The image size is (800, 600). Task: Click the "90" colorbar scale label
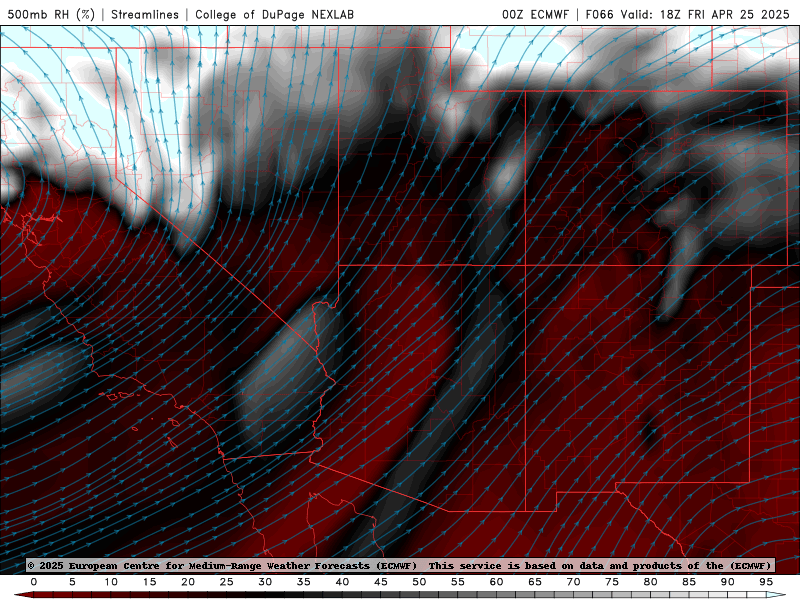(728, 582)
